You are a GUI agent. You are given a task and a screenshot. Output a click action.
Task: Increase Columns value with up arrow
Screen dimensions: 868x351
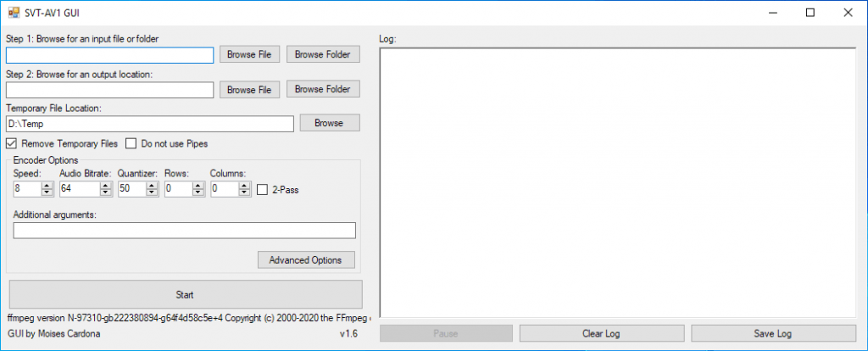(245, 186)
